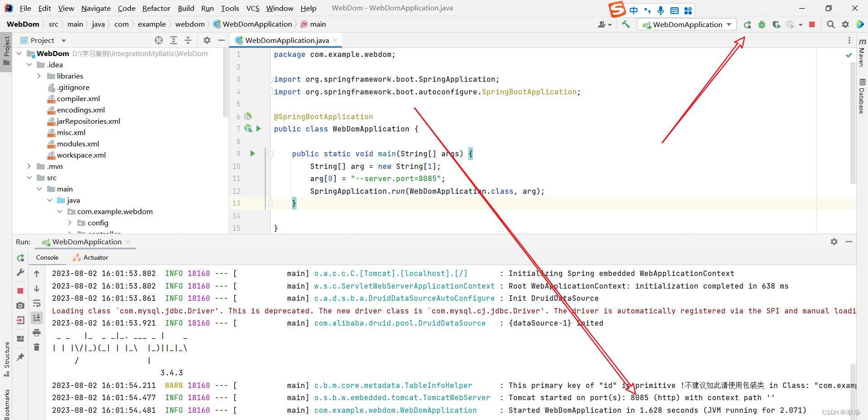Open IDE settings gear in top toolbar
This screenshot has height=420, width=868.
pyautogui.click(x=845, y=24)
